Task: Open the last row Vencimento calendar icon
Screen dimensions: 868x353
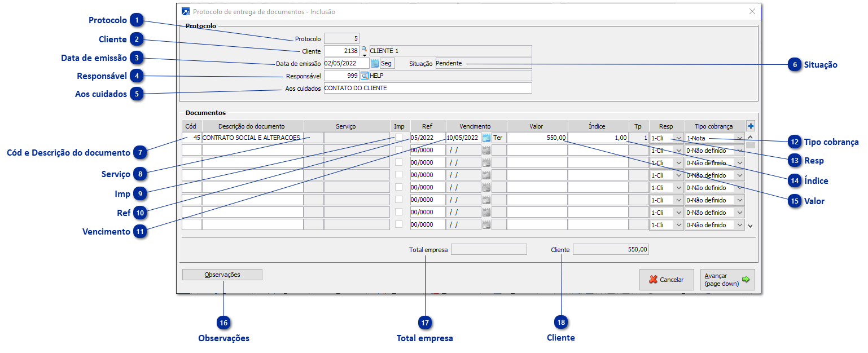Action: (486, 225)
